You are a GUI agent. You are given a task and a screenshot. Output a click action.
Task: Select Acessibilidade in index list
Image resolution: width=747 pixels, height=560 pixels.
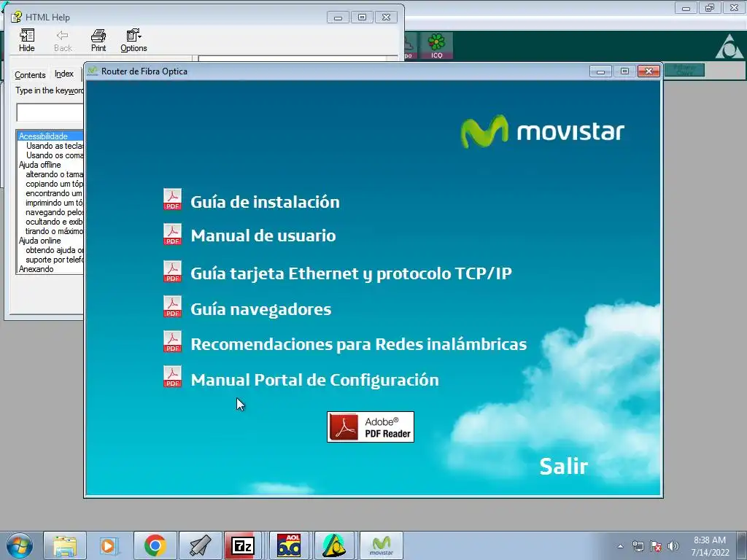pos(50,136)
